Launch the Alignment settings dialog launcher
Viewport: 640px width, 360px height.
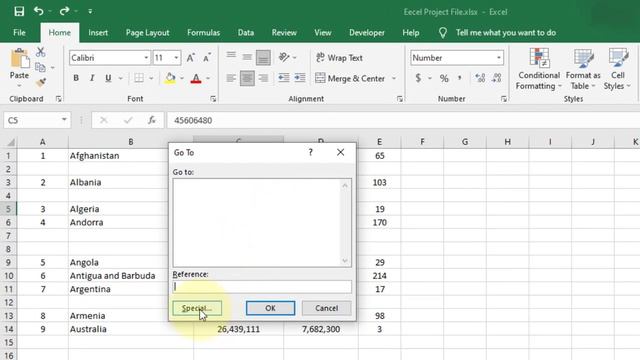point(400,99)
